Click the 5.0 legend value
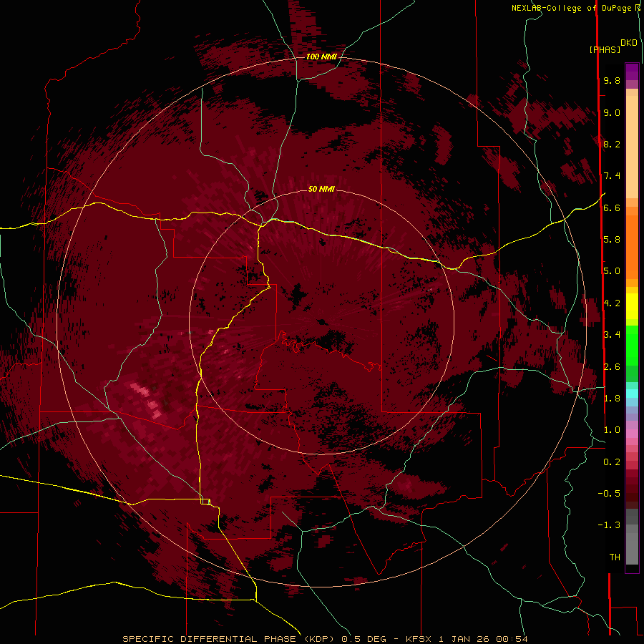This screenshot has height=644, width=644. pyautogui.click(x=612, y=271)
